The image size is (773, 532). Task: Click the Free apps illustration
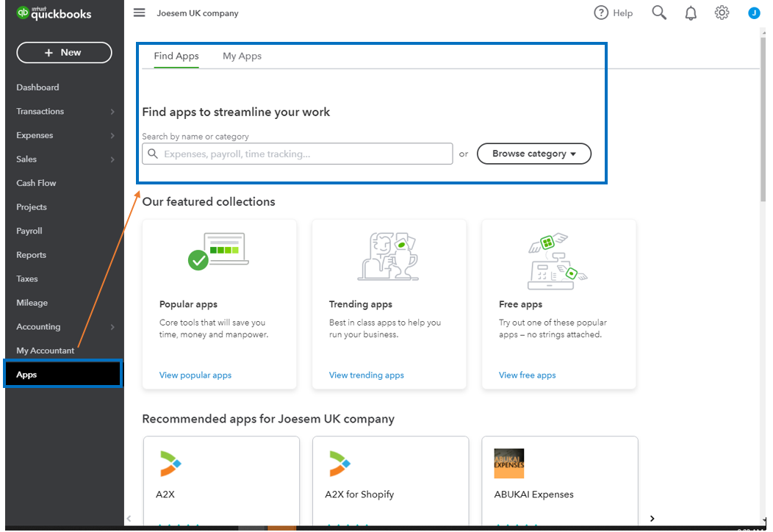pos(558,261)
